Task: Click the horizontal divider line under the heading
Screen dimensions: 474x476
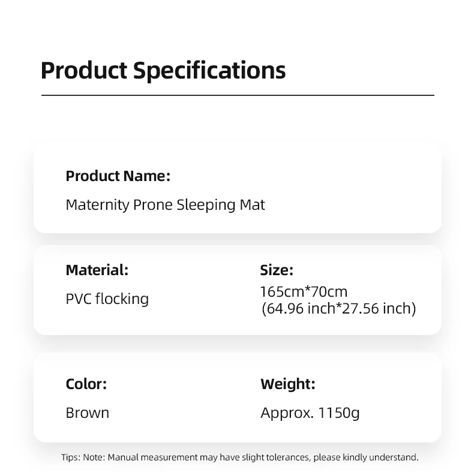Action: [x=237, y=95]
